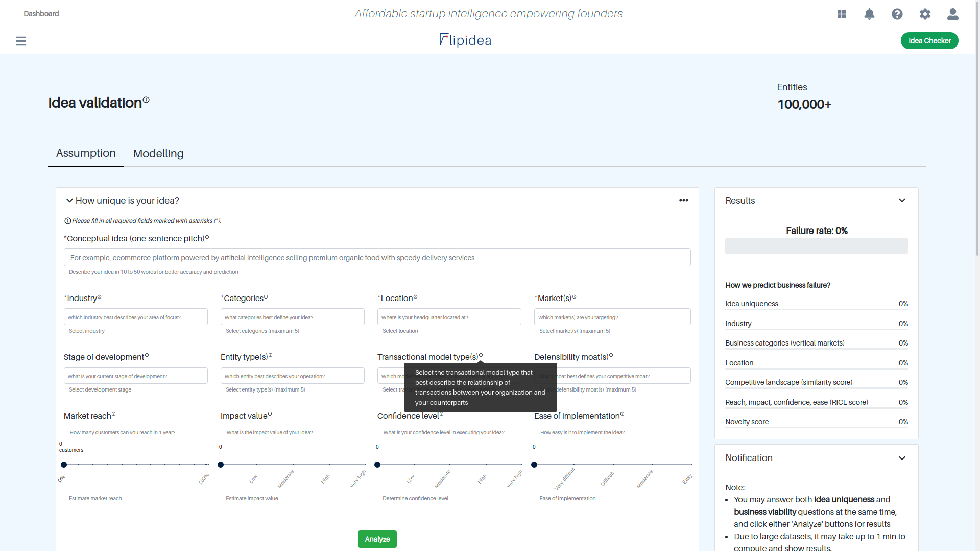Collapse the Notification panel
This screenshot has width=980, height=551.
[x=902, y=458]
